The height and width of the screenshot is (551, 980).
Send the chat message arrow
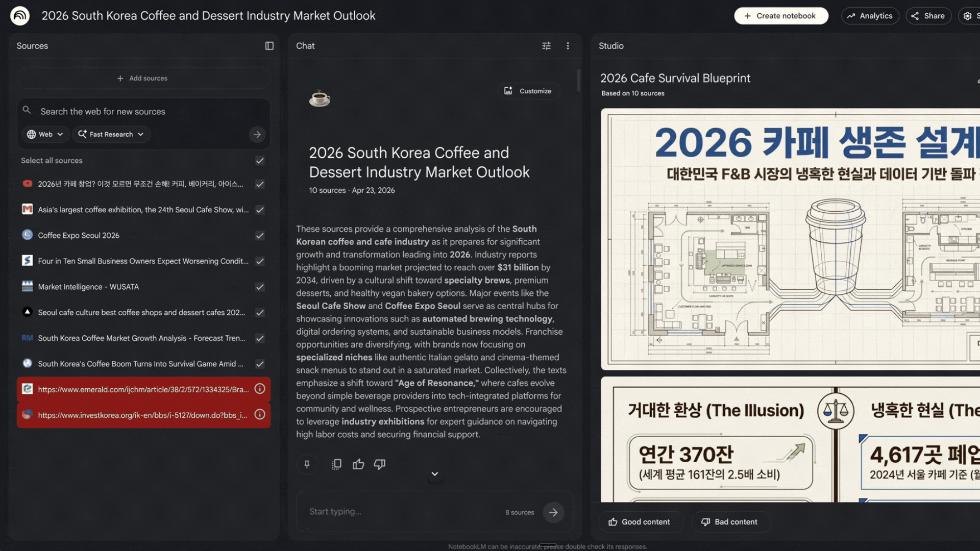[553, 512]
